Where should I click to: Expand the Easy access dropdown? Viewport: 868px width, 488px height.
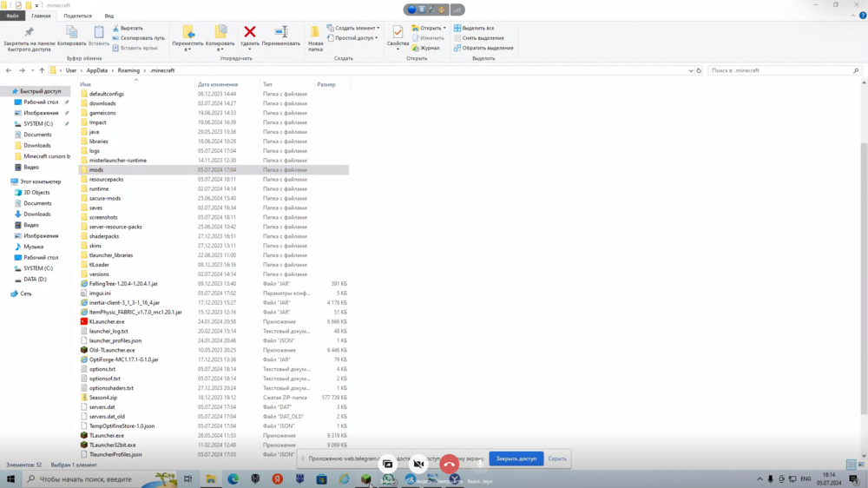coord(377,37)
